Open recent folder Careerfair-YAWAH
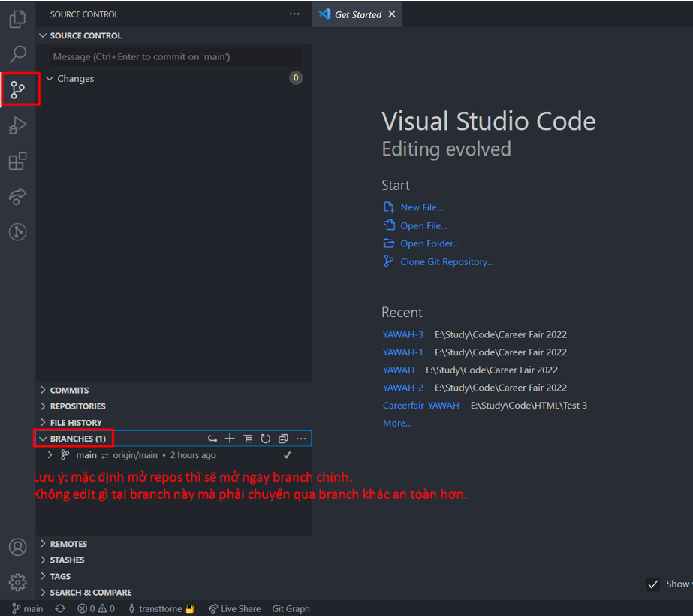Viewport: 693px width, 616px height. pos(420,405)
